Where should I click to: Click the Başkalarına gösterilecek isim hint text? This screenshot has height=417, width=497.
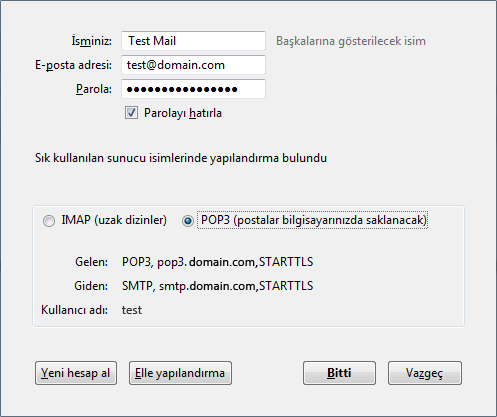click(351, 41)
